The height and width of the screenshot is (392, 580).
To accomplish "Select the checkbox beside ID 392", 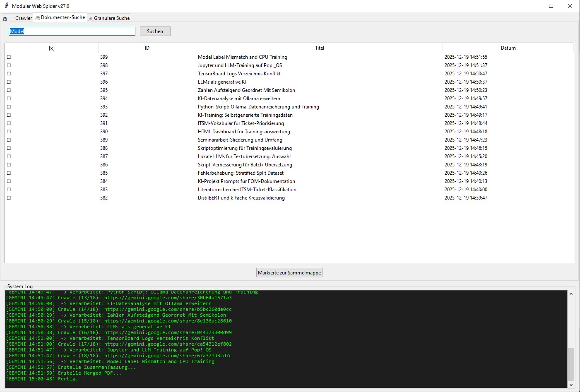I will tap(9, 115).
